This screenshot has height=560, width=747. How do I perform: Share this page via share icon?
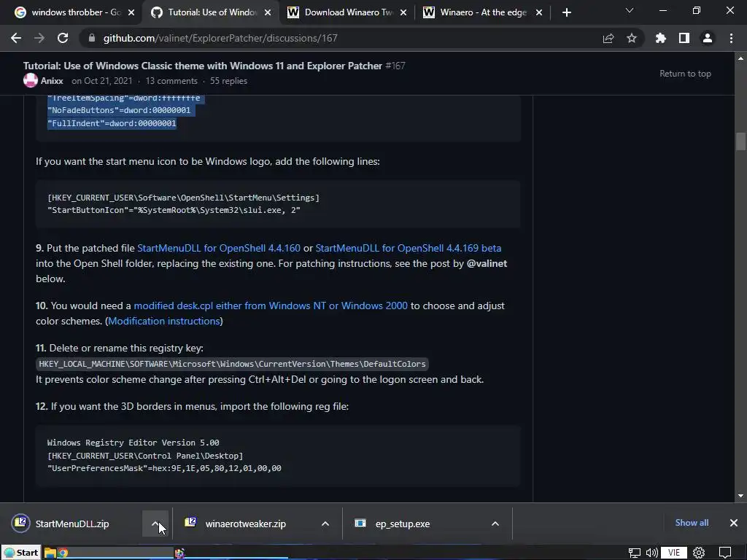608,38
